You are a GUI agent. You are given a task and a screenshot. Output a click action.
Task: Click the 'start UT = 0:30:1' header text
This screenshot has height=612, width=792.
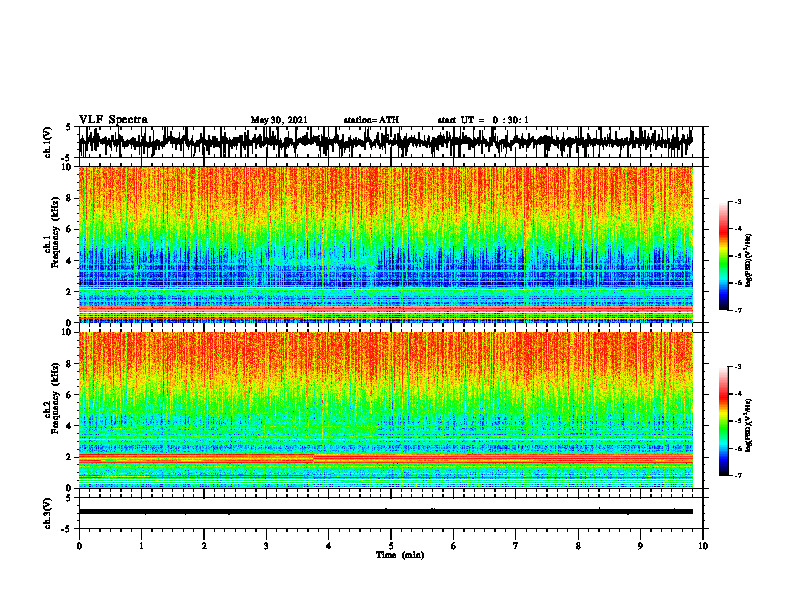coord(483,120)
